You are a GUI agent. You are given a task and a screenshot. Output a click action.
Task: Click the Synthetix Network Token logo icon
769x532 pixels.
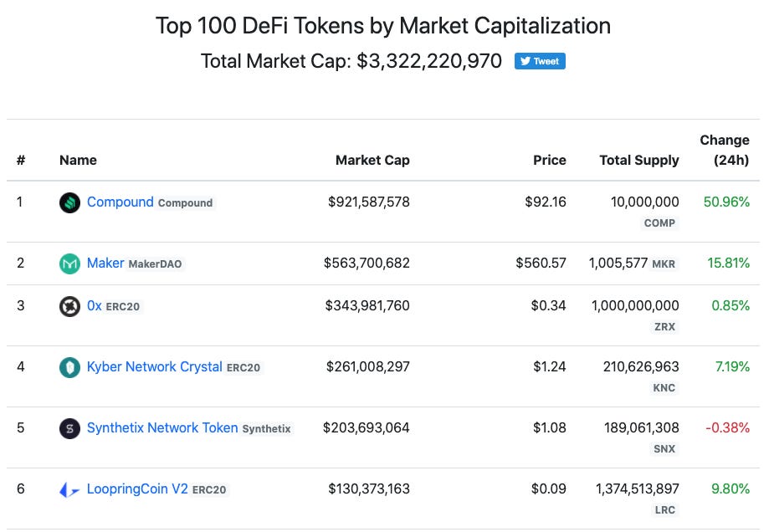70,428
